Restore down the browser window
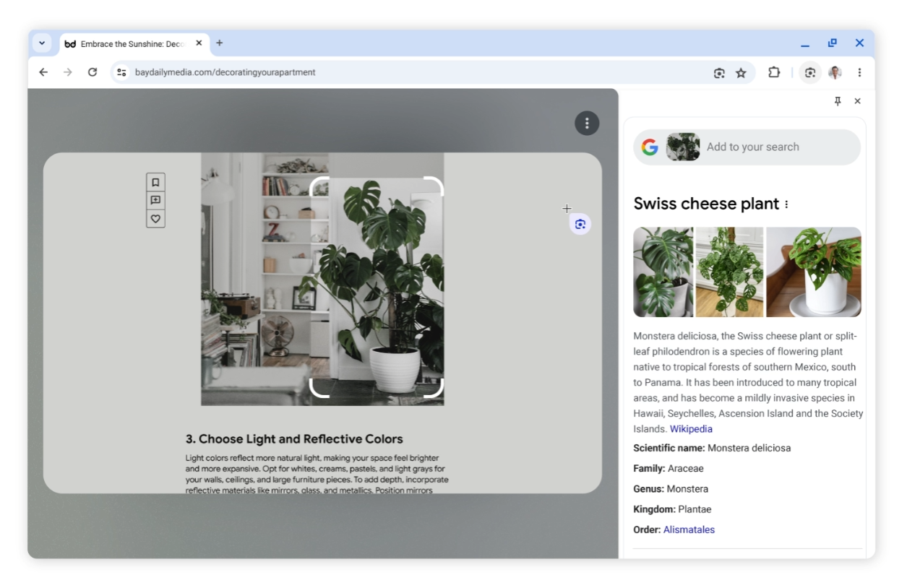The width and height of the screenshot is (907, 588). (833, 43)
